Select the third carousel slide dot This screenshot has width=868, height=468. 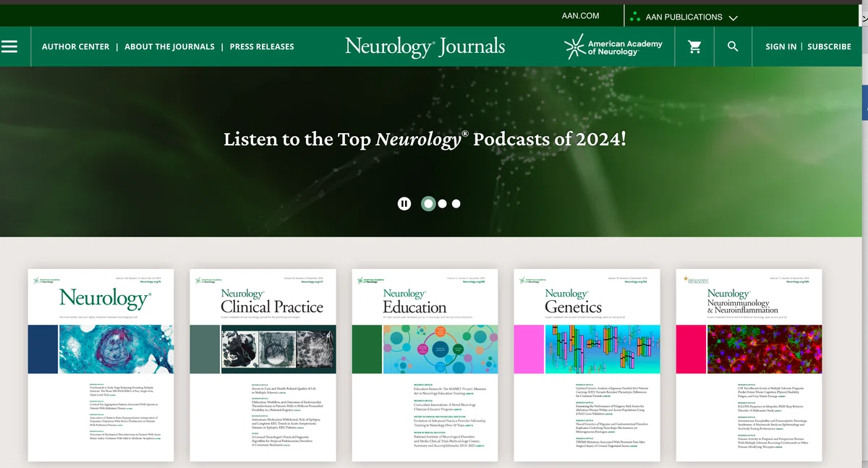[x=456, y=204]
